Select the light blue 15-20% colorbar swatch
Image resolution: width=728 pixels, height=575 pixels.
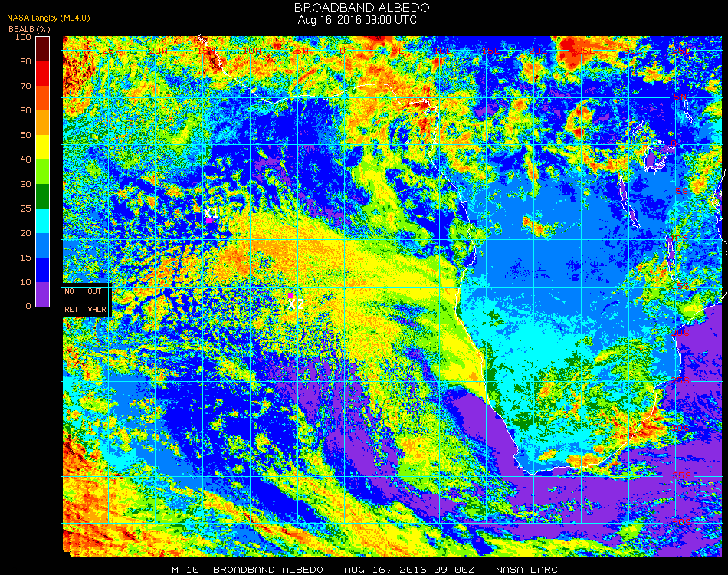[x=42, y=245]
